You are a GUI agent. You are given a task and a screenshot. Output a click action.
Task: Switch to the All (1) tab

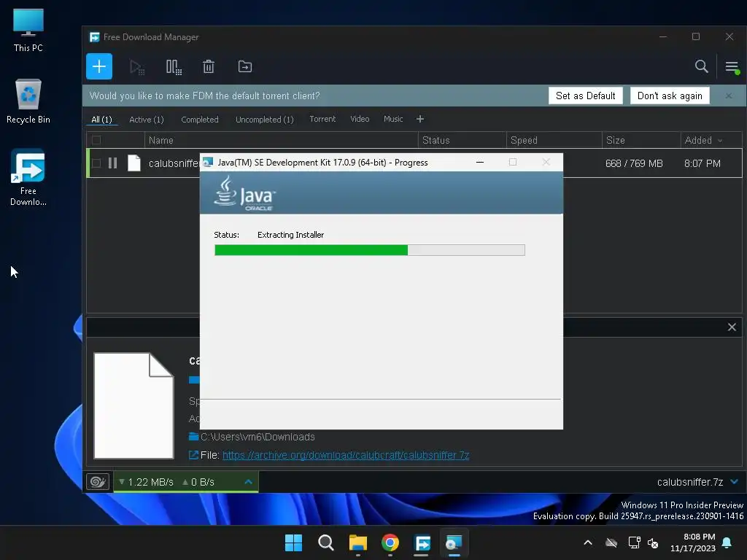click(x=101, y=120)
